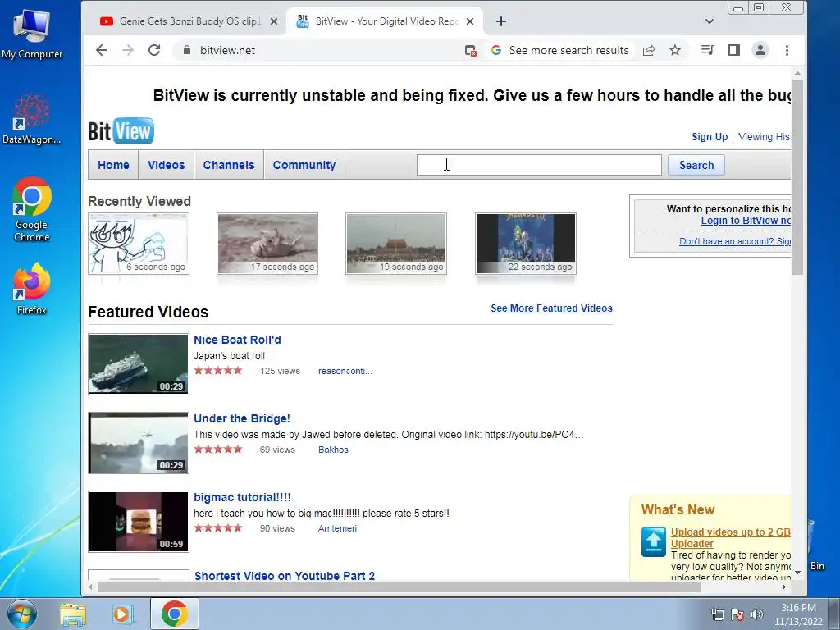Open File Explorer from the taskbar

click(x=73, y=614)
